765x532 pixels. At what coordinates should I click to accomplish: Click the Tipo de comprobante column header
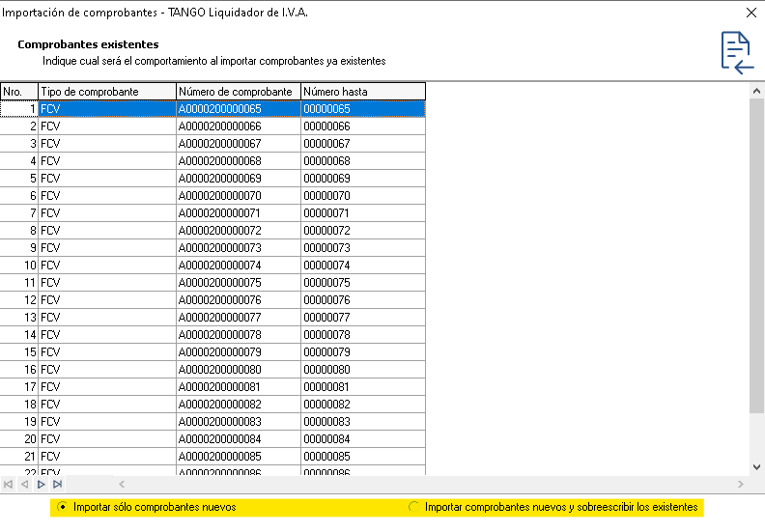[x=107, y=92]
